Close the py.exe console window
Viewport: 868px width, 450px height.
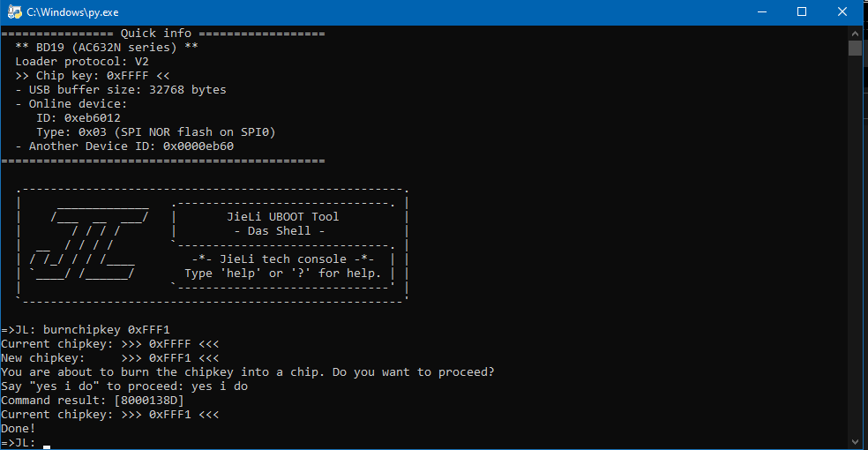(x=842, y=11)
